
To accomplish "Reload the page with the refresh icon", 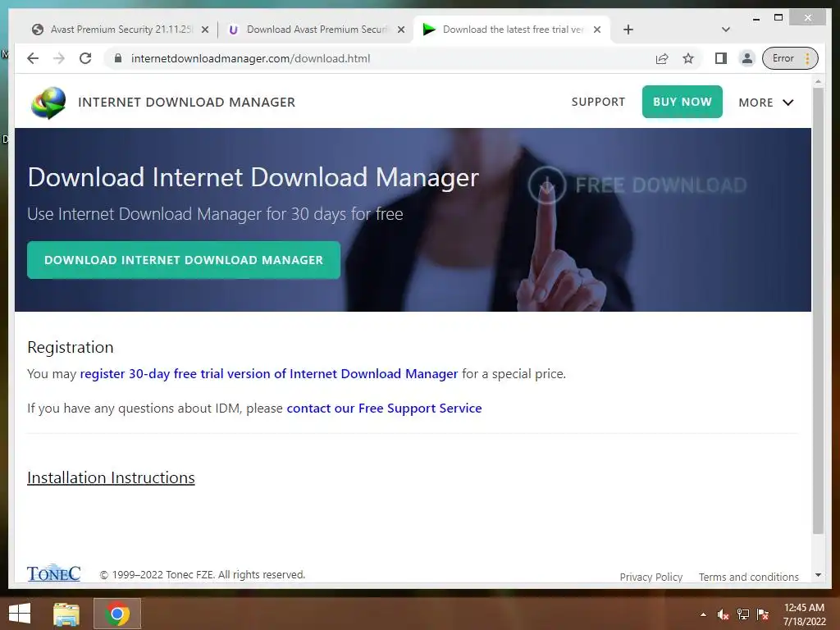I will coord(85,58).
